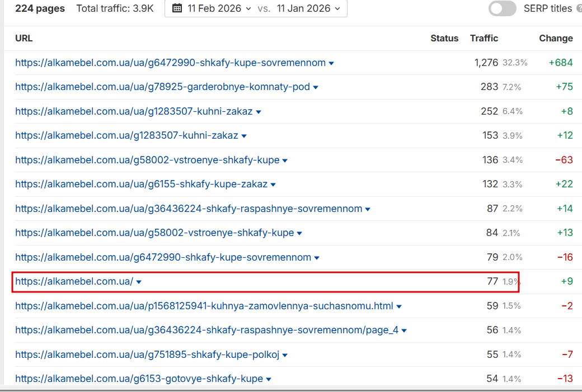Expand dropdown arrow for g78925-garderobnye-komnaty-pod
This screenshot has width=582, height=392.
click(x=316, y=88)
